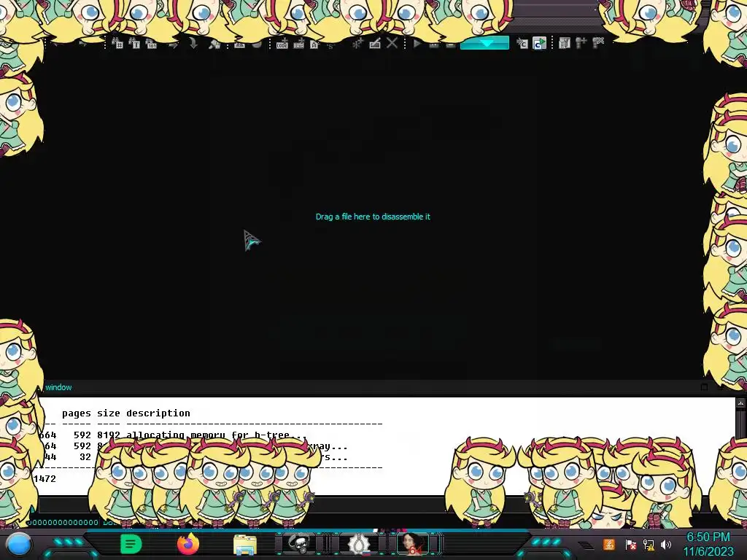Click the output window float button
Viewport: 747px width, 560px height.
(x=704, y=387)
